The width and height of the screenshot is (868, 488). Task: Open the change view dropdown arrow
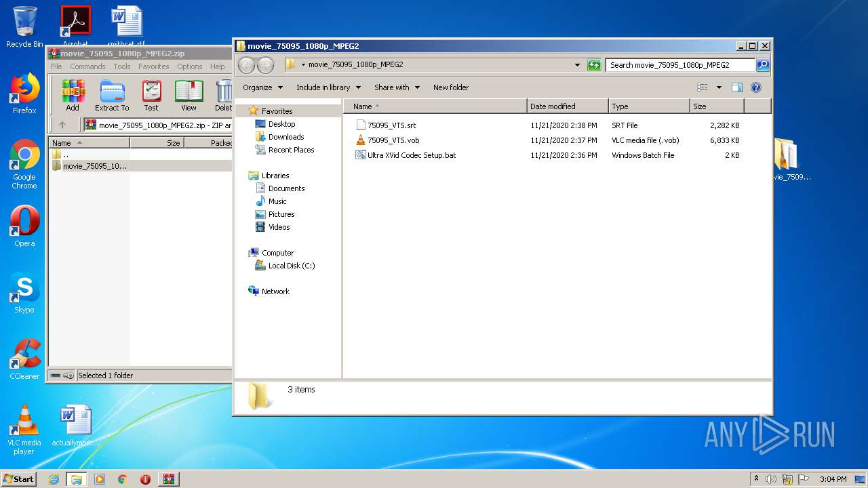click(719, 87)
